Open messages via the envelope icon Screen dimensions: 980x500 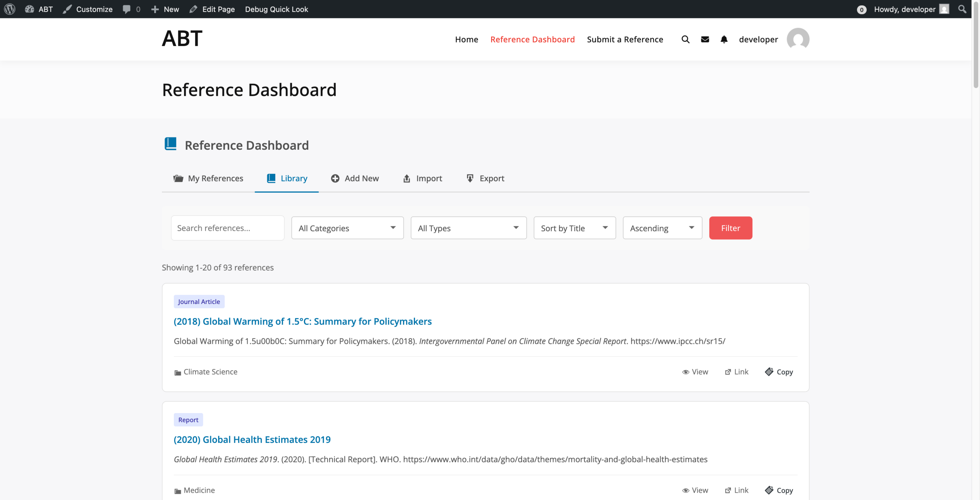tap(705, 39)
